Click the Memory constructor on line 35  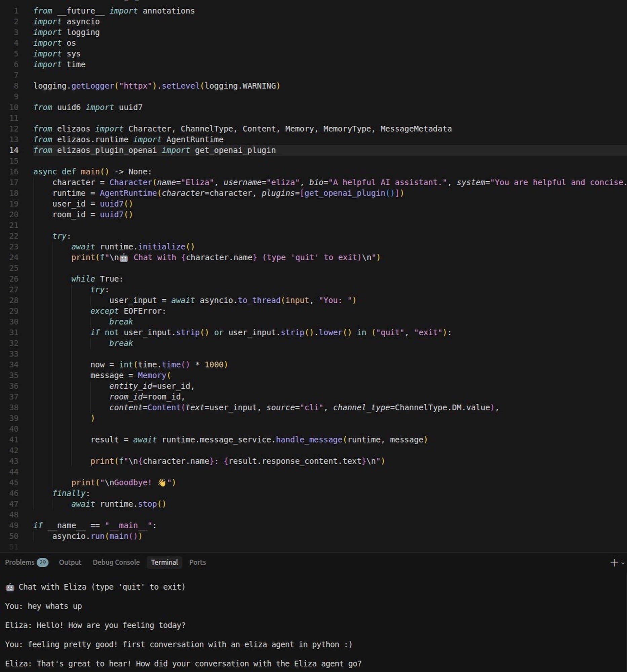152,375
